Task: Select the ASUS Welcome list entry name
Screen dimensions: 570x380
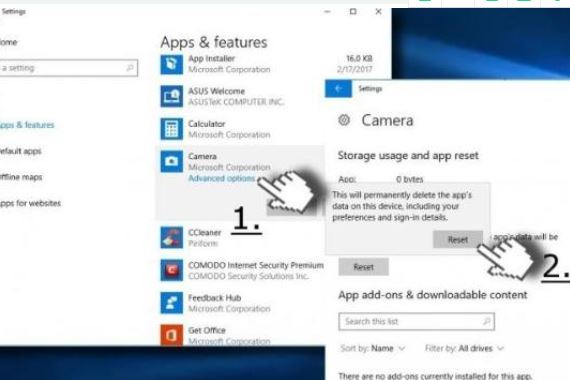Action: (216, 91)
